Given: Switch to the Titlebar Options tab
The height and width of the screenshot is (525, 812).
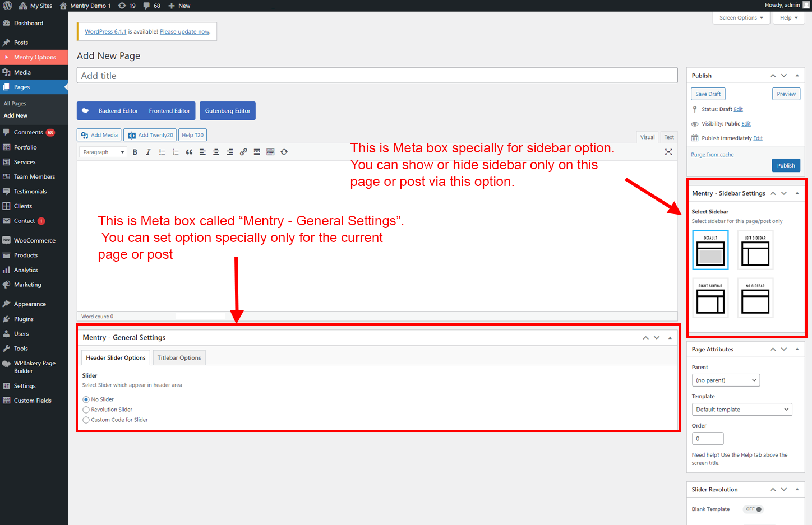Looking at the screenshot, I should click(179, 358).
